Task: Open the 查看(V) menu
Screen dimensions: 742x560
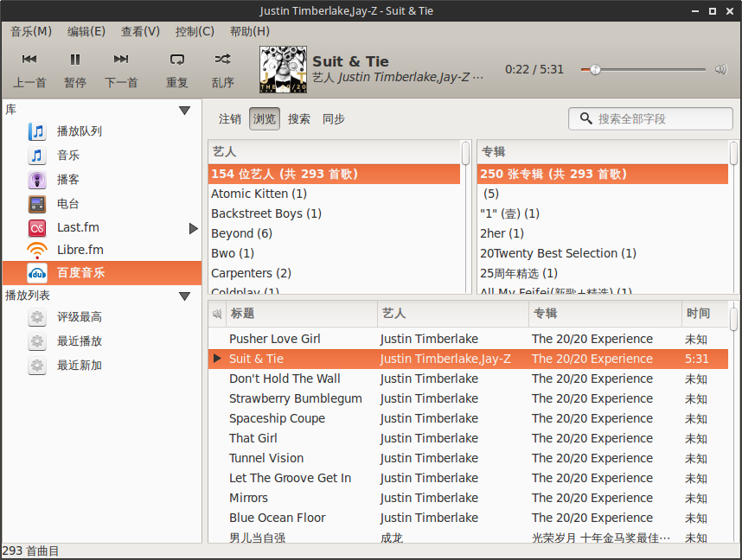Action: click(141, 32)
